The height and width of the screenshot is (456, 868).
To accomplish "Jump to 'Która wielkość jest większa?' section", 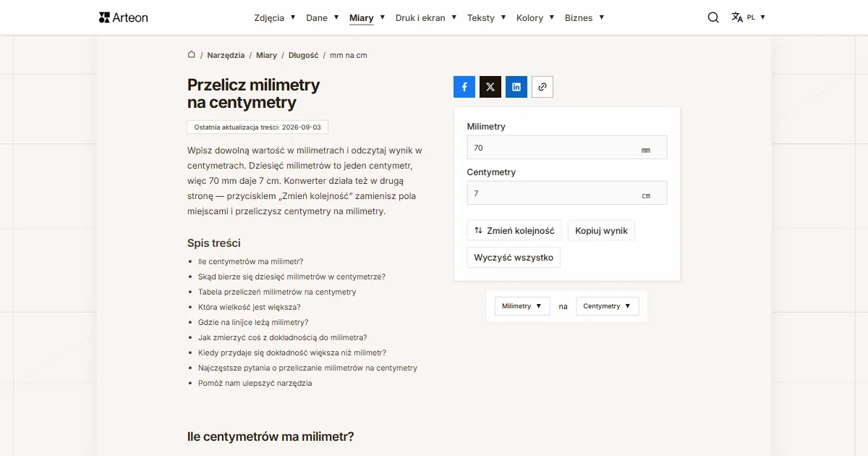I will click(x=249, y=307).
